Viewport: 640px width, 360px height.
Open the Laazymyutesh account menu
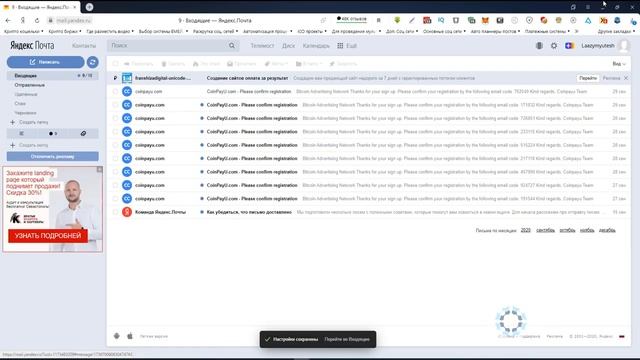(598, 46)
